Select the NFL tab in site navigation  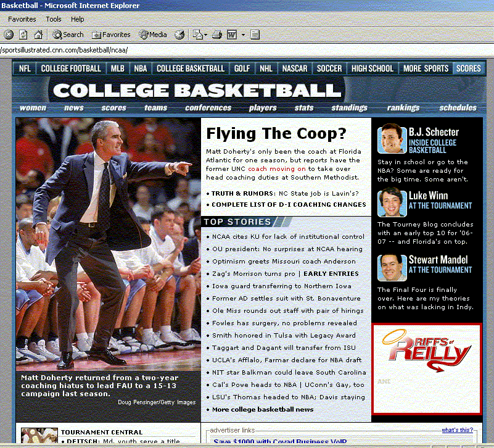(x=25, y=68)
